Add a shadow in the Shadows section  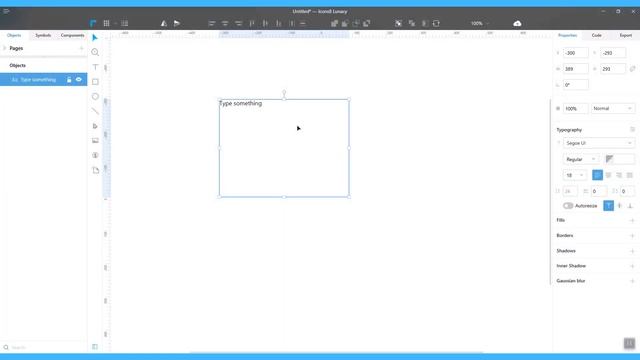pyautogui.click(x=632, y=251)
